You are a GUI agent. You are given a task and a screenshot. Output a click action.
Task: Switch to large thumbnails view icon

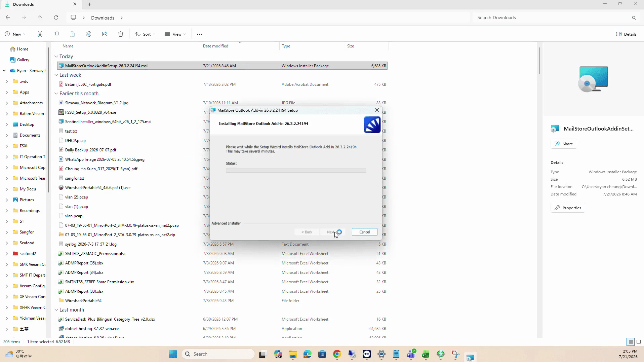click(639, 342)
